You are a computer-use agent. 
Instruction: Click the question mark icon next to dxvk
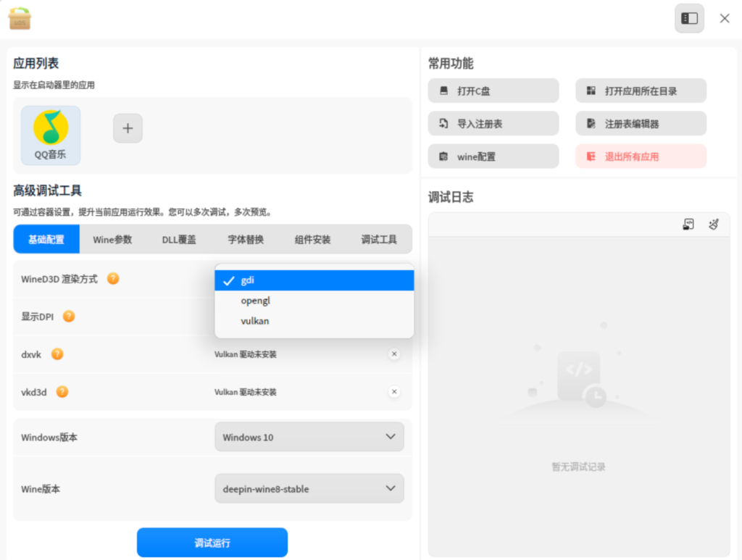point(57,354)
